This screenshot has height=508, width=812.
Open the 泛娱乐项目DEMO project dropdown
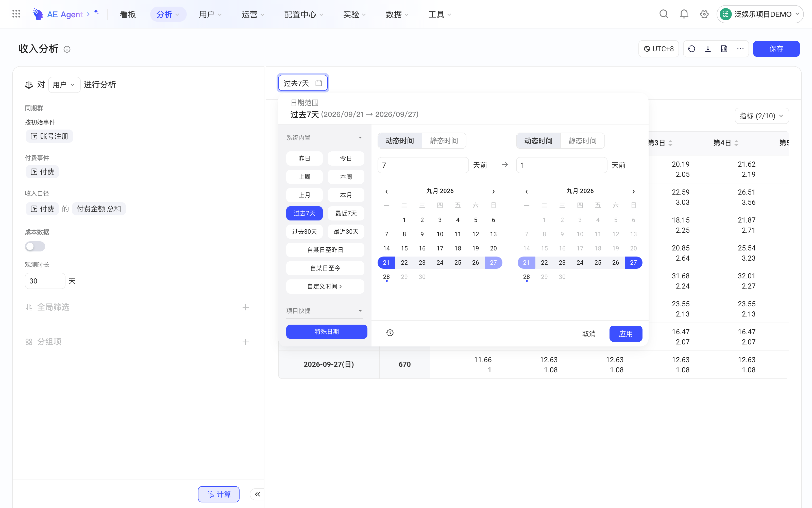[x=760, y=14]
